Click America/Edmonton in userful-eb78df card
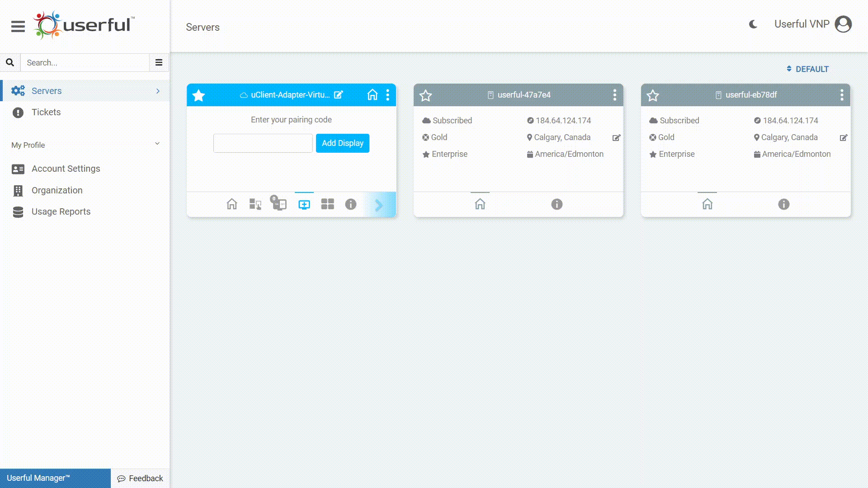 (x=797, y=154)
